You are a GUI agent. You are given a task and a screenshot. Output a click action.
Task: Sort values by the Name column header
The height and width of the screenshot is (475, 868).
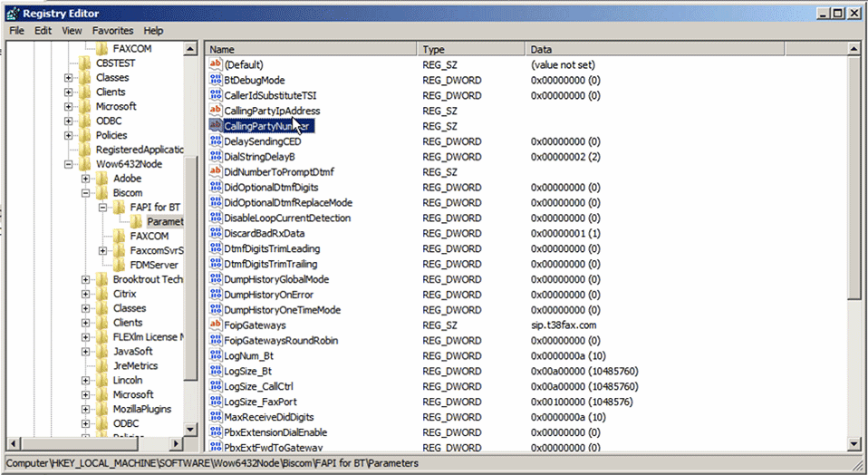pyautogui.click(x=311, y=49)
